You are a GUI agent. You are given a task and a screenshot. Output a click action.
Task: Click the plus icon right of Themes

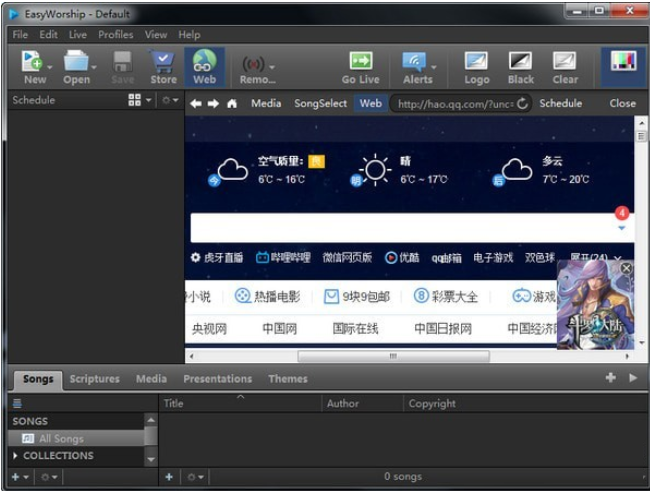(x=610, y=378)
